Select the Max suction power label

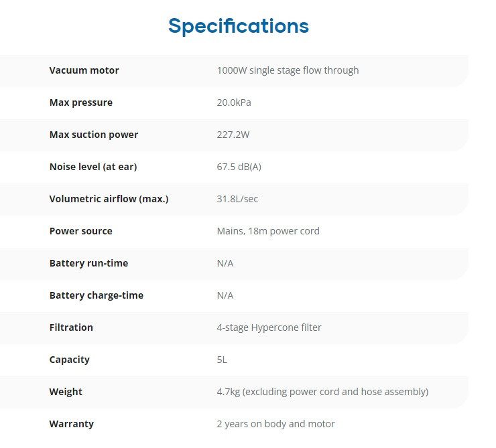pos(94,135)
